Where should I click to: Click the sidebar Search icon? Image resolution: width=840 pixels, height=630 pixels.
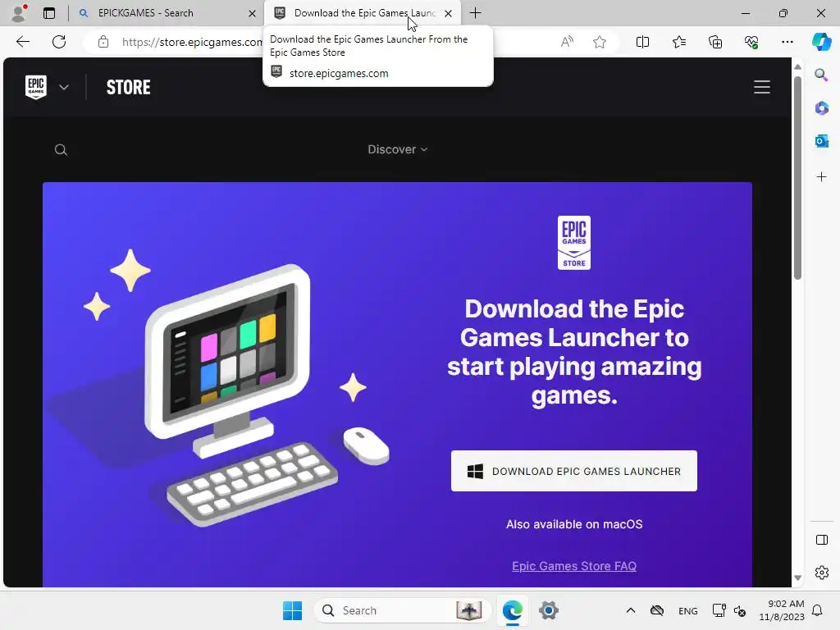coord(821,75)
